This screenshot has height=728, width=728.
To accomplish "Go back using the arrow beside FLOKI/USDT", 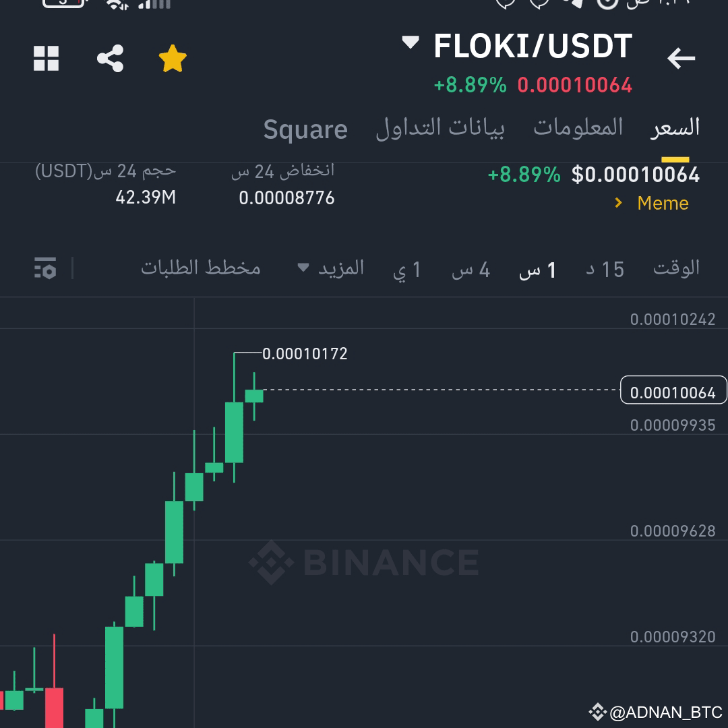I will pos(681,59).
